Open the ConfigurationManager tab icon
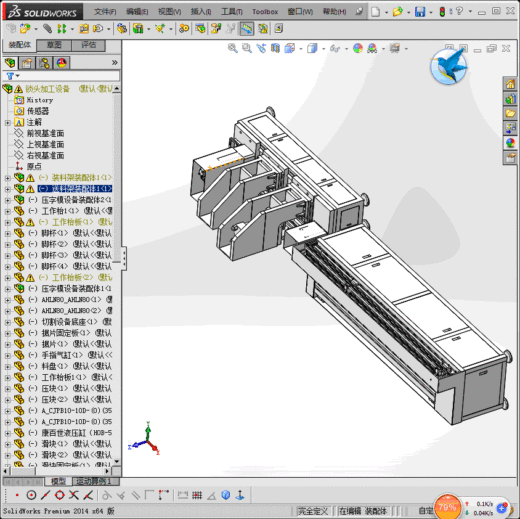The width and height of the screenshot is (520, 519). (44, 63)
